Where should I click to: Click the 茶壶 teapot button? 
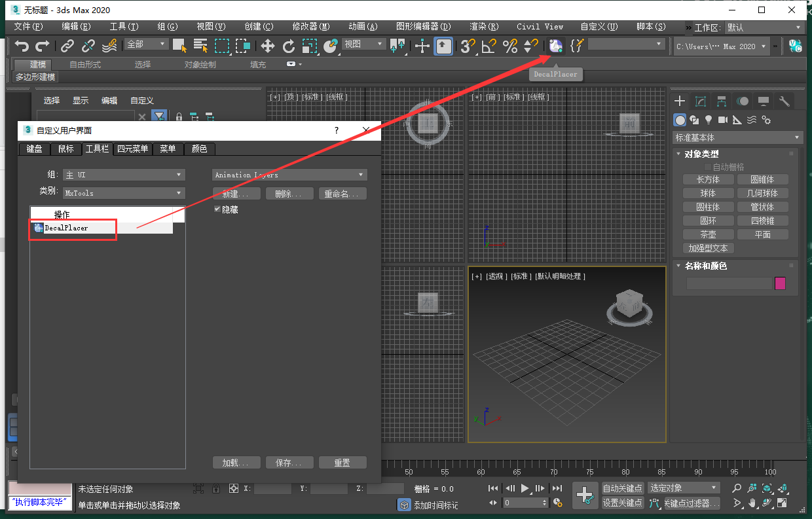[x=707, y=234]
